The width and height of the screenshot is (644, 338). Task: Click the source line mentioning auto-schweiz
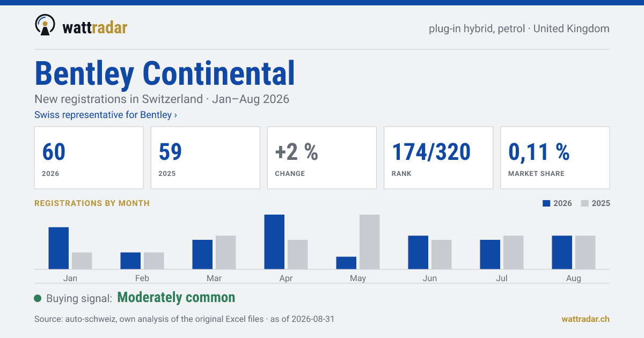click(x=185, y=319)
